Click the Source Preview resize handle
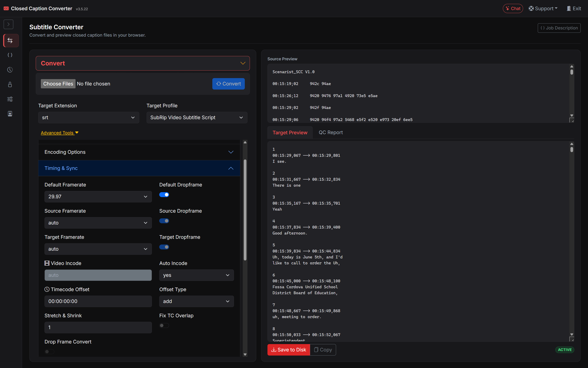 (x=572, y=120)
